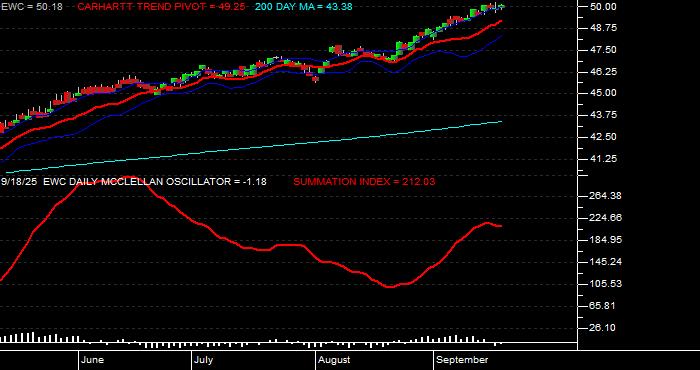Image resolution: width=700 pixels, height=370 pixels.
Task: Click the 9/18/25 date text
Action: point(19,182)
